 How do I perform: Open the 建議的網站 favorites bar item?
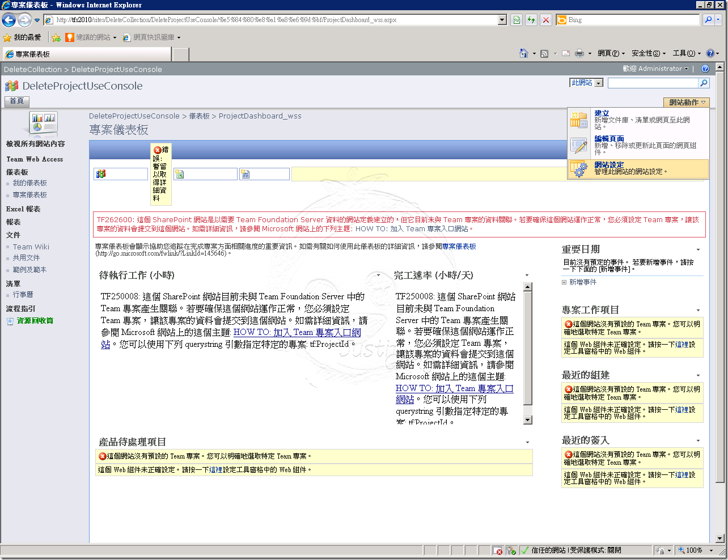(91, 37)
